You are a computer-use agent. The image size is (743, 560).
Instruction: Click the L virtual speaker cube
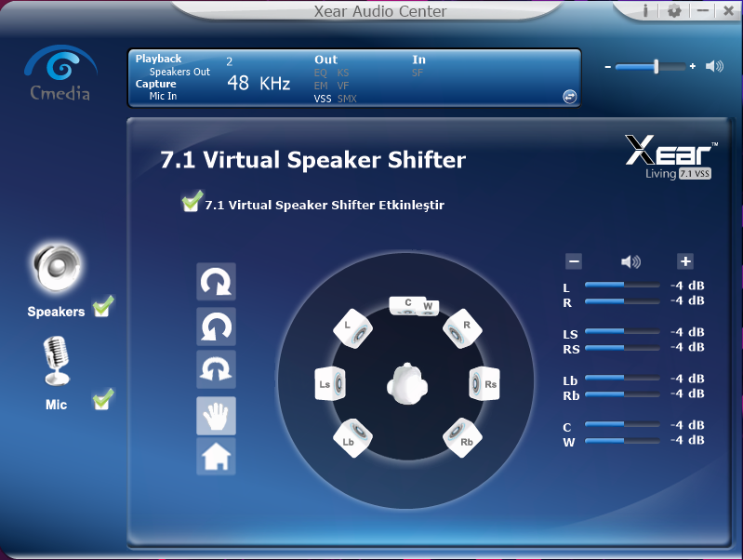[352, 328]
